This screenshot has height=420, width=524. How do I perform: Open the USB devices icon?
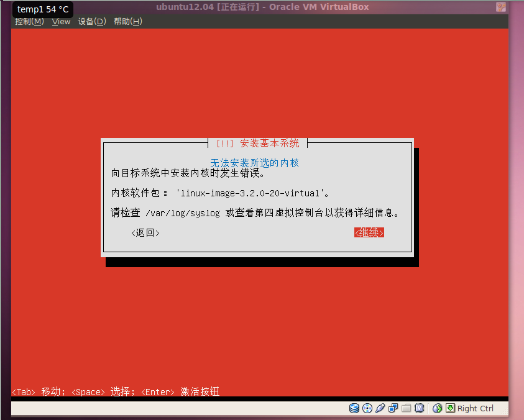tap(380, 408)
